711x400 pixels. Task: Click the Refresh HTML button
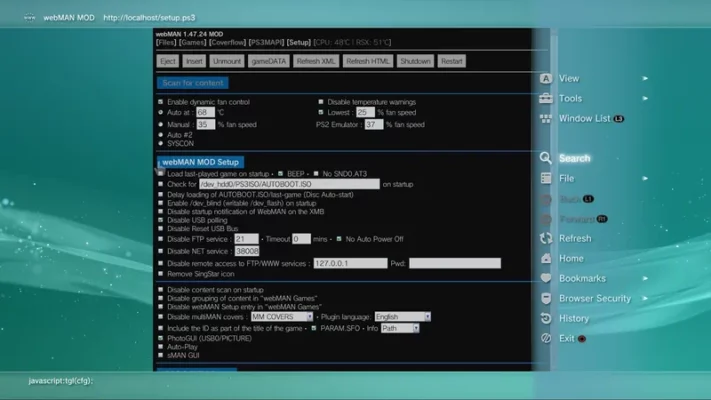(368, 61)
